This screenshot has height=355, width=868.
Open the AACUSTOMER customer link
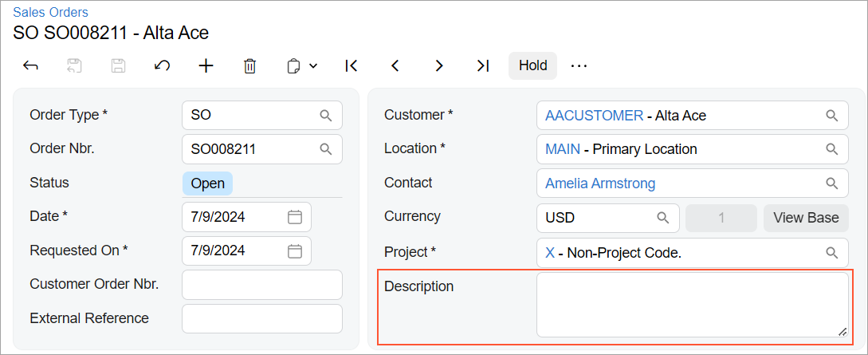[594, 116]
